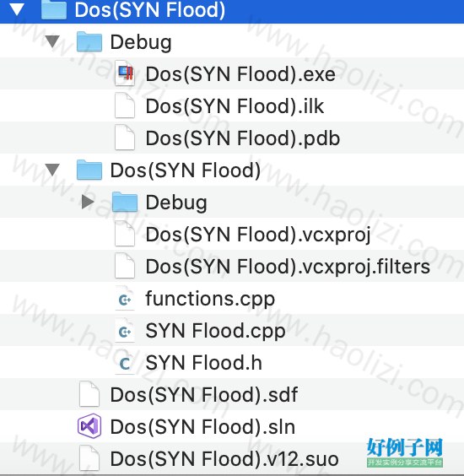Select the Dos(SYN Flood).exe file name
464x476 pixels.
click(240, 74)
